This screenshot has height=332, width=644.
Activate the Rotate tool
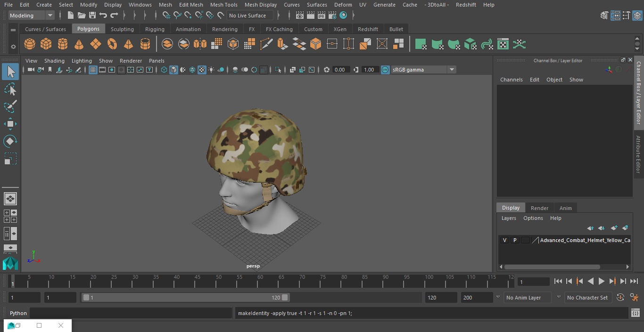coord(10,141)
